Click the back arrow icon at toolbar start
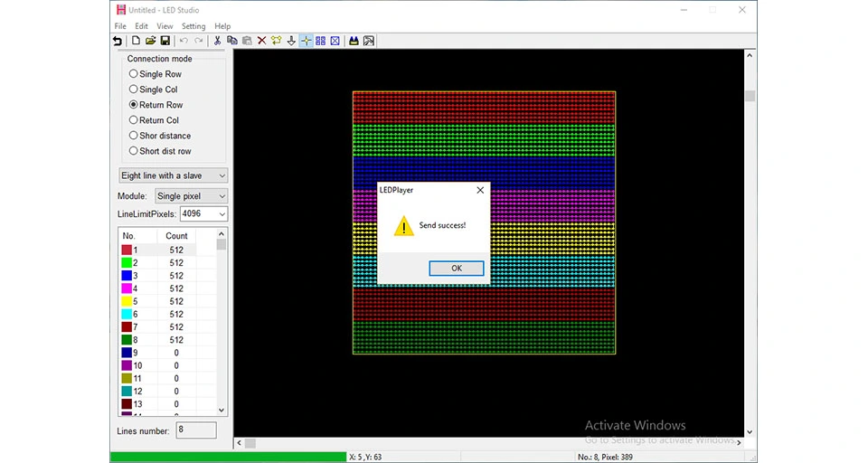This screenshot has height=463, width=868. pyautogui.click(x=118, y=41)
